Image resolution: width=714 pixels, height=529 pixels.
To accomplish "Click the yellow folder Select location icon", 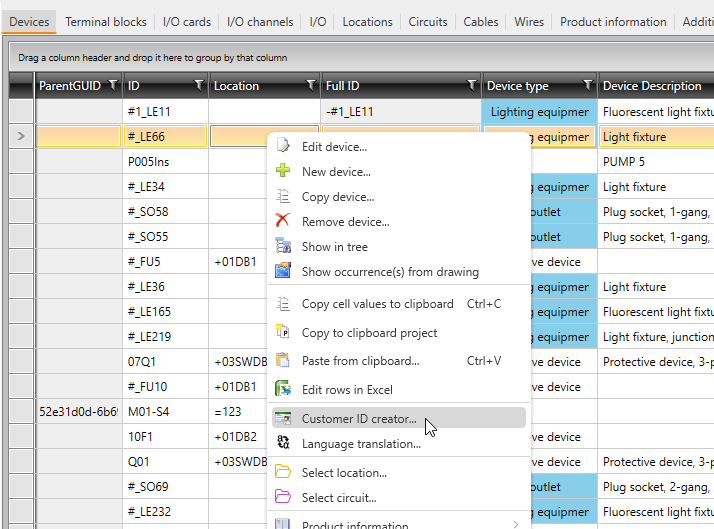I will point(283,472).
